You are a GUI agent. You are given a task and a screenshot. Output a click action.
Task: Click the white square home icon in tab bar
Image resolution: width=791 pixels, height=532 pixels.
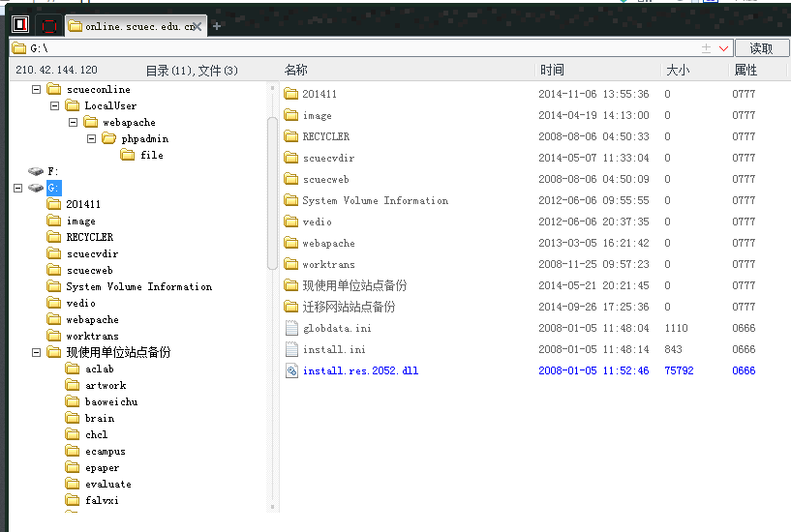pos(20,25)
